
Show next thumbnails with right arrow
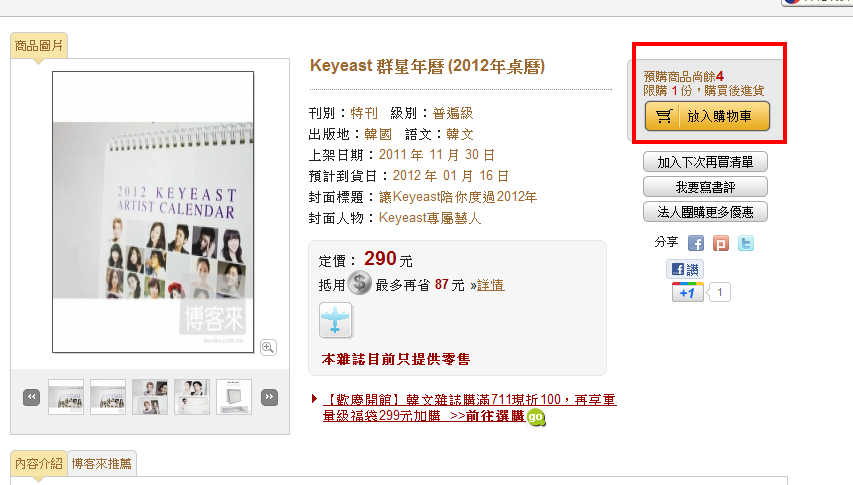coord(269,397)
